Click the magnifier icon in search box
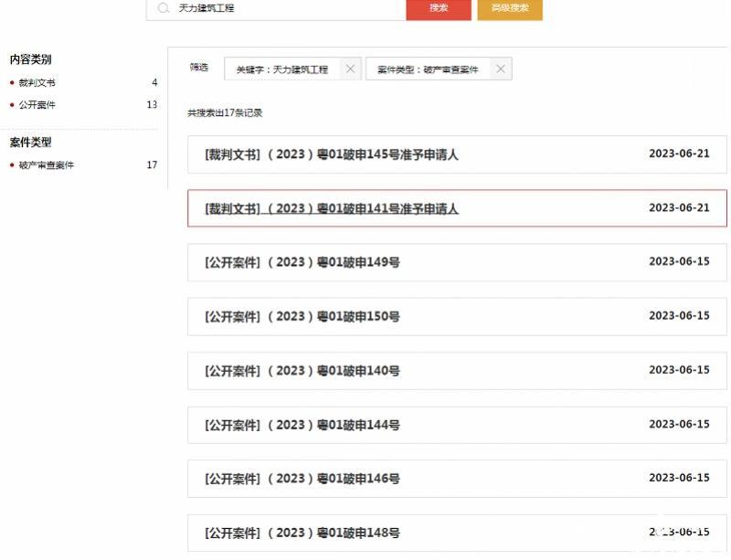The height and width of the screenshot is (560, 731). 164,7
